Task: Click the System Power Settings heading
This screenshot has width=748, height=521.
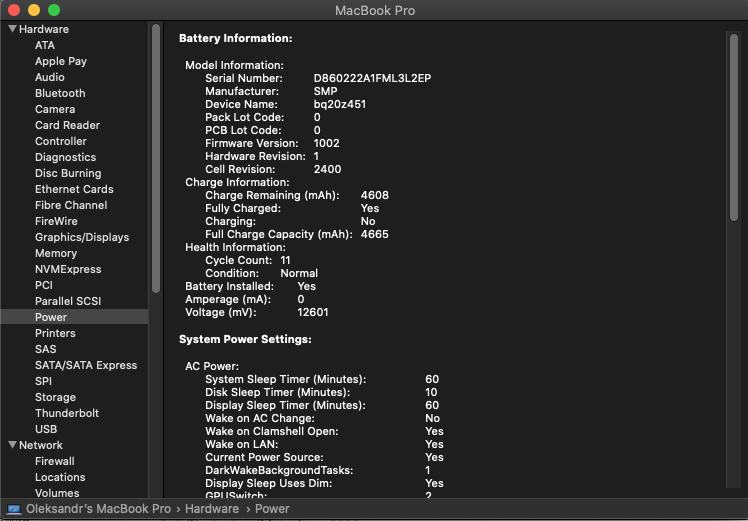Action: [245, 340]
